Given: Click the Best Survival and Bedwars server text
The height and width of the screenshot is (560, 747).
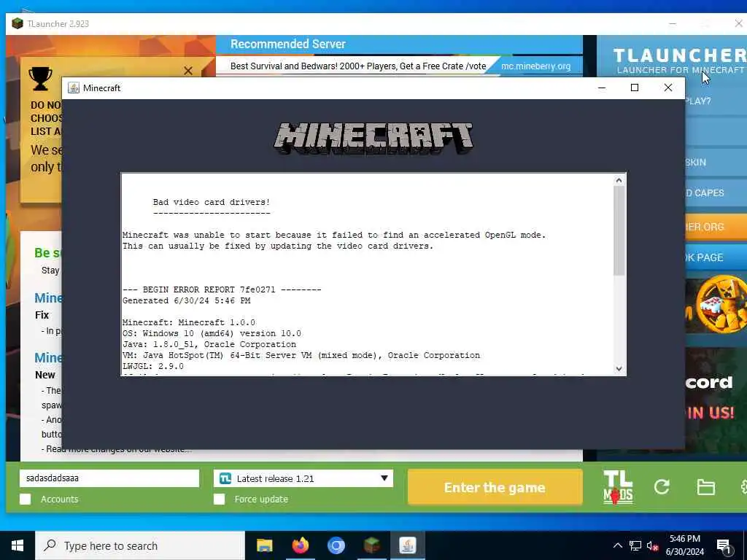Looking at the screenshot, I should (x=358, y=66).
